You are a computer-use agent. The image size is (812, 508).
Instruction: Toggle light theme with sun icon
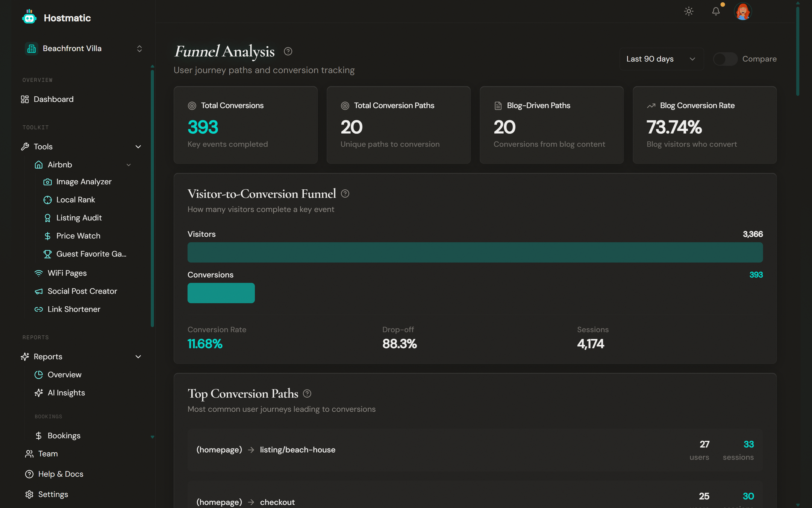(x=689, y=11)
